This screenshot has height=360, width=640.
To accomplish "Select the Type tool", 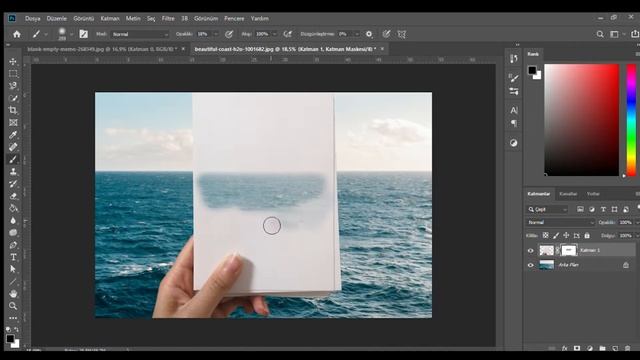I will click(x=13, y=257).
